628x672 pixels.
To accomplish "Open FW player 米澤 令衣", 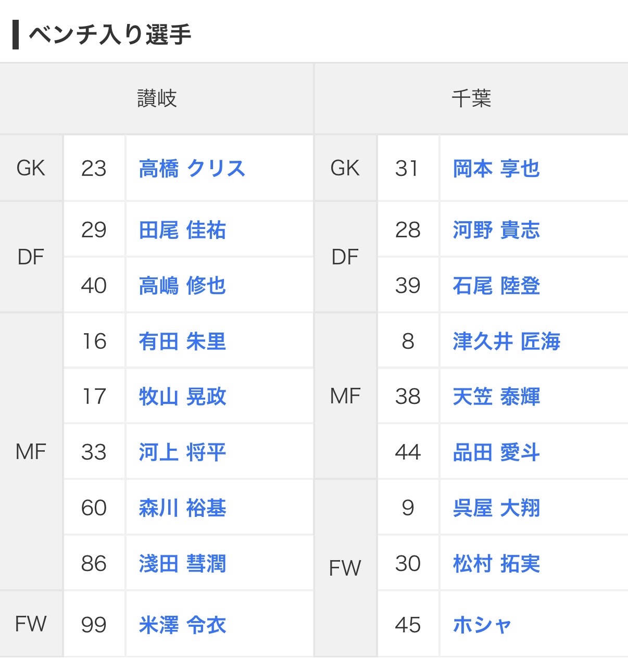I will [x=182, y=625].
